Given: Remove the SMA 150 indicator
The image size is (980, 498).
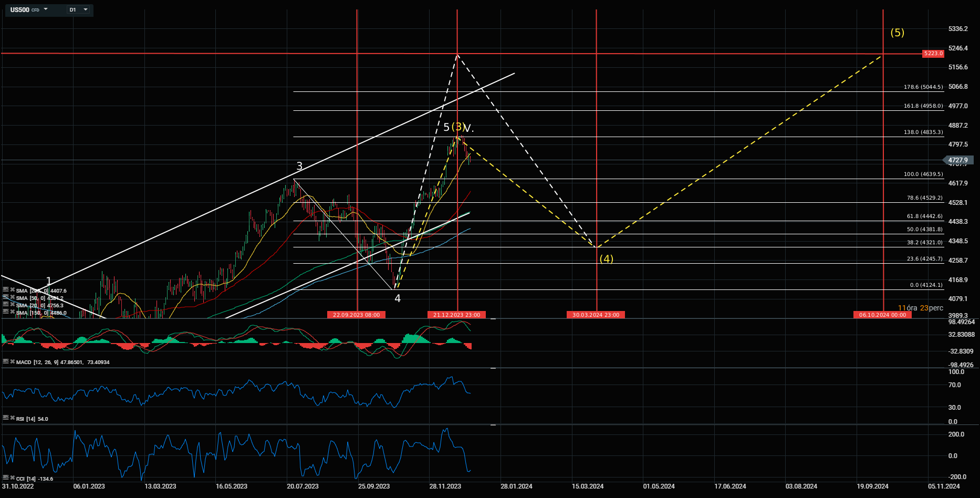Looking at the screenshot, I should pos(12,312).
